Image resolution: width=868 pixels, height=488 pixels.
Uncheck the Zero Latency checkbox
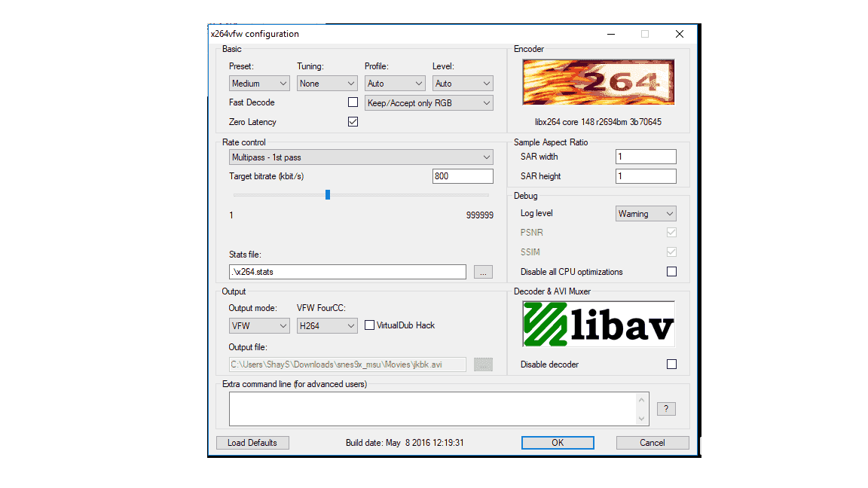[353, 122]
